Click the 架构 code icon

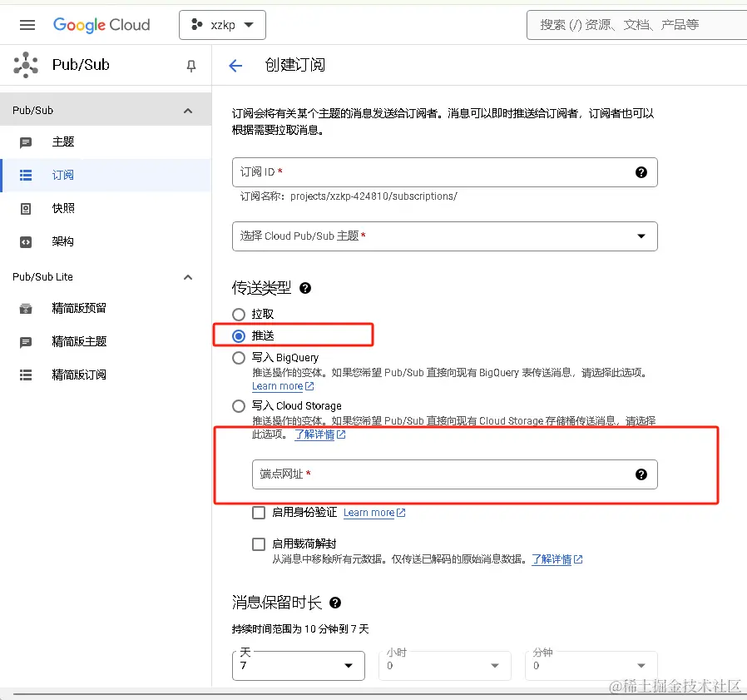(x=26, y=242)
